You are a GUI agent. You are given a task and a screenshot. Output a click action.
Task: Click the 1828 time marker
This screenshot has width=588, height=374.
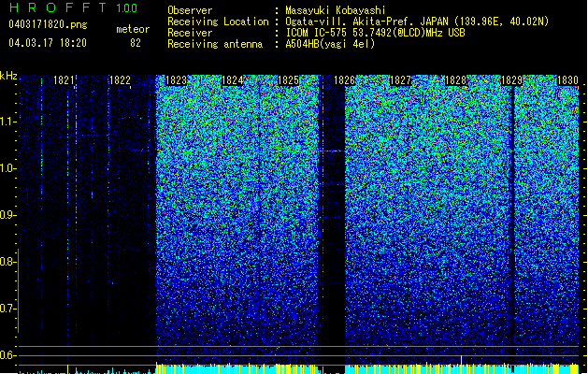tap(455, 80)
